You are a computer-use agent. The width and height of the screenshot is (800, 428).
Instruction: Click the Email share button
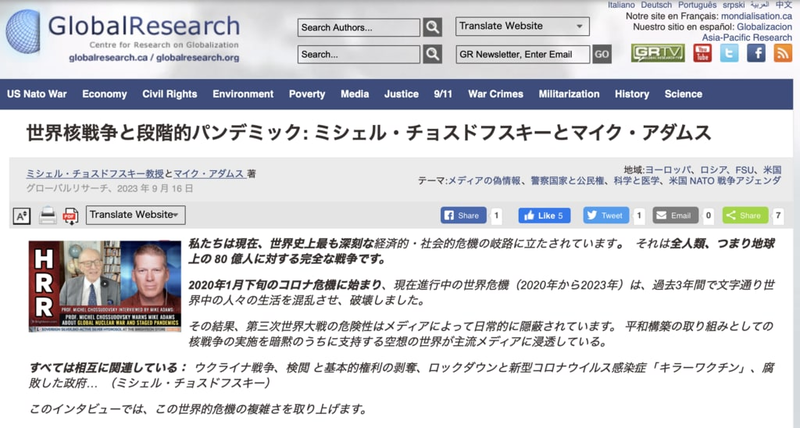[x=676, y=215]
